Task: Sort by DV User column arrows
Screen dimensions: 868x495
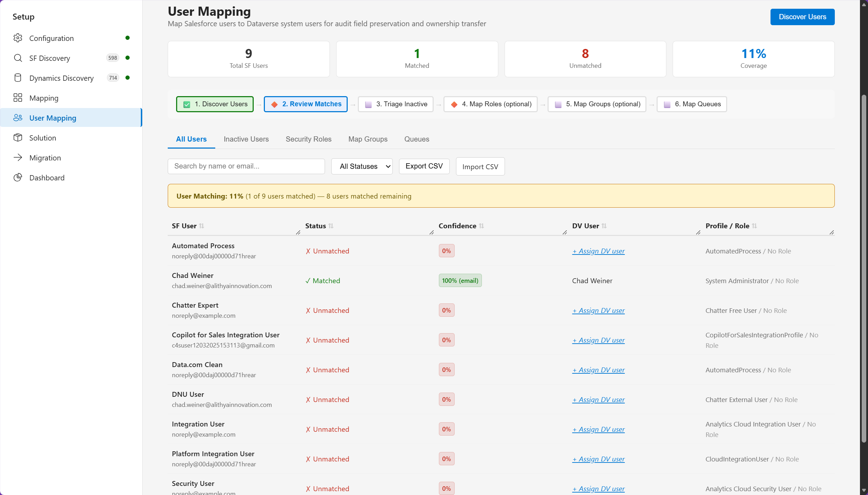Action: (x=604, y=226)
